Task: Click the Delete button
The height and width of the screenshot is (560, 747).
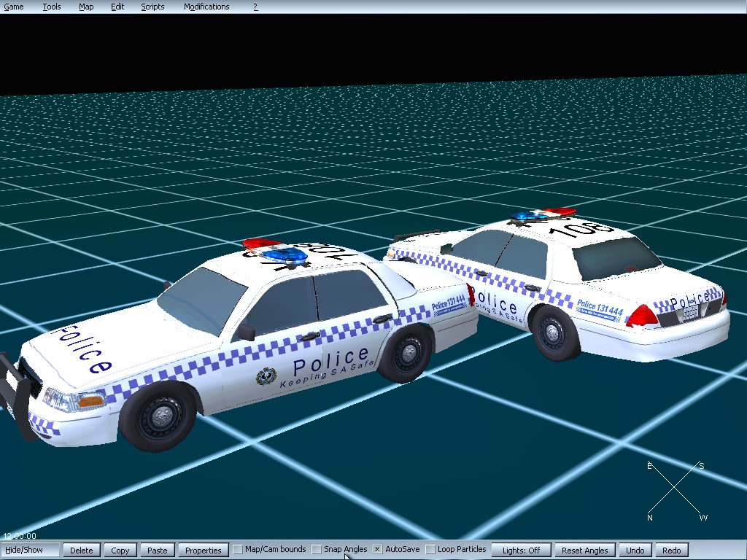Action: (82, 550)
